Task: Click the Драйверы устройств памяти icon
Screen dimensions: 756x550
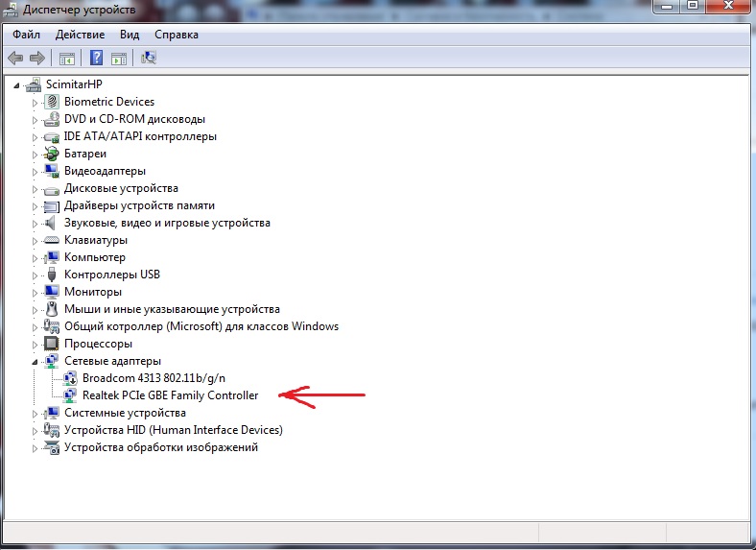Action: 51,206
